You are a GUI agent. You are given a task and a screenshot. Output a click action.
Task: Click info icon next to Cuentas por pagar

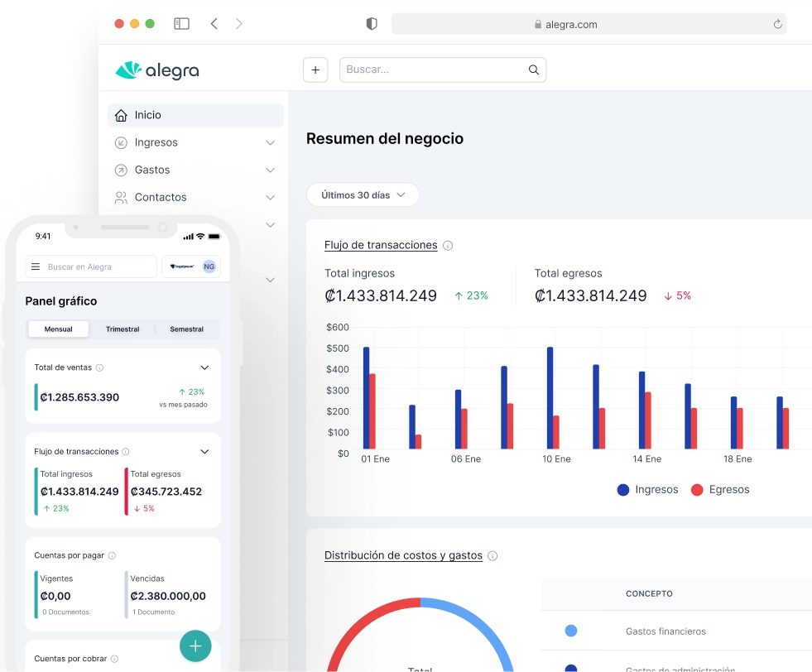[112, 555]
